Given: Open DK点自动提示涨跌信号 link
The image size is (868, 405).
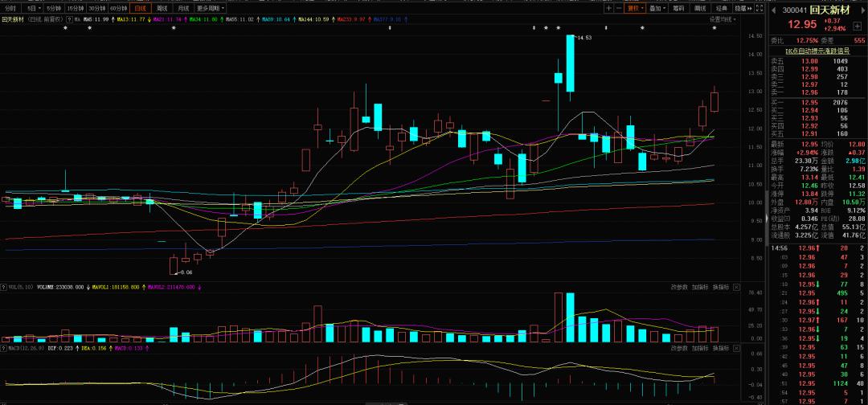Looking at the screenshot, I should click(817, 50).
